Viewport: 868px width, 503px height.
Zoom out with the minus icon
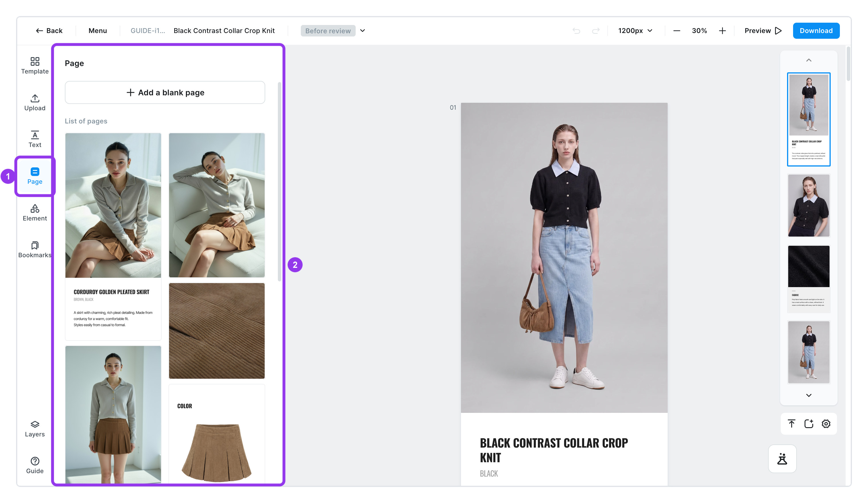(677, 31)
